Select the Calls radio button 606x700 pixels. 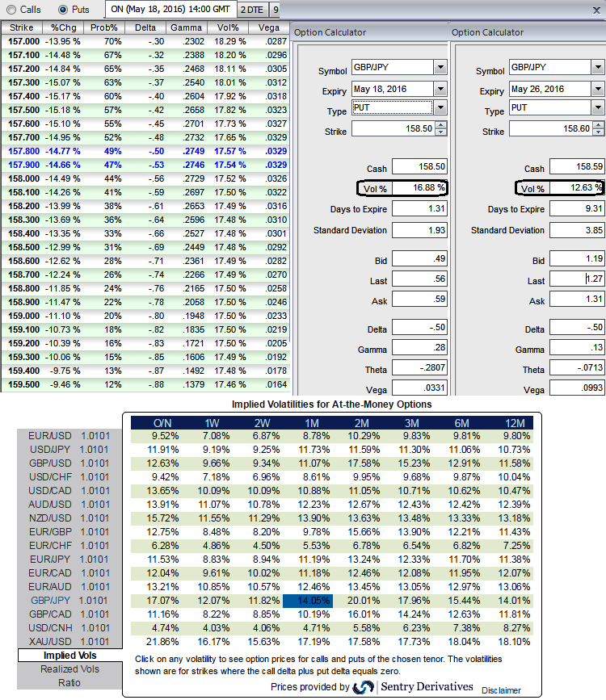point(11,10)
